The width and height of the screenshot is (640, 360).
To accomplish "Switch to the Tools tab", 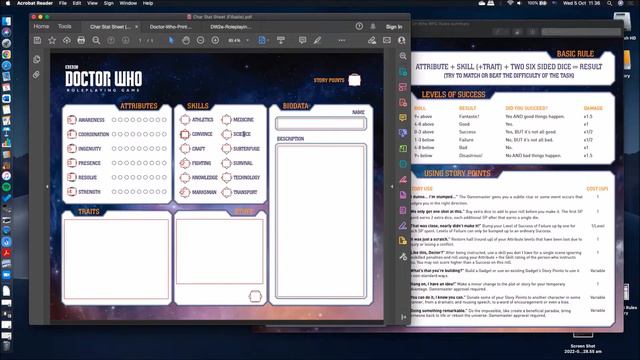I will click(x=64, y=26).
